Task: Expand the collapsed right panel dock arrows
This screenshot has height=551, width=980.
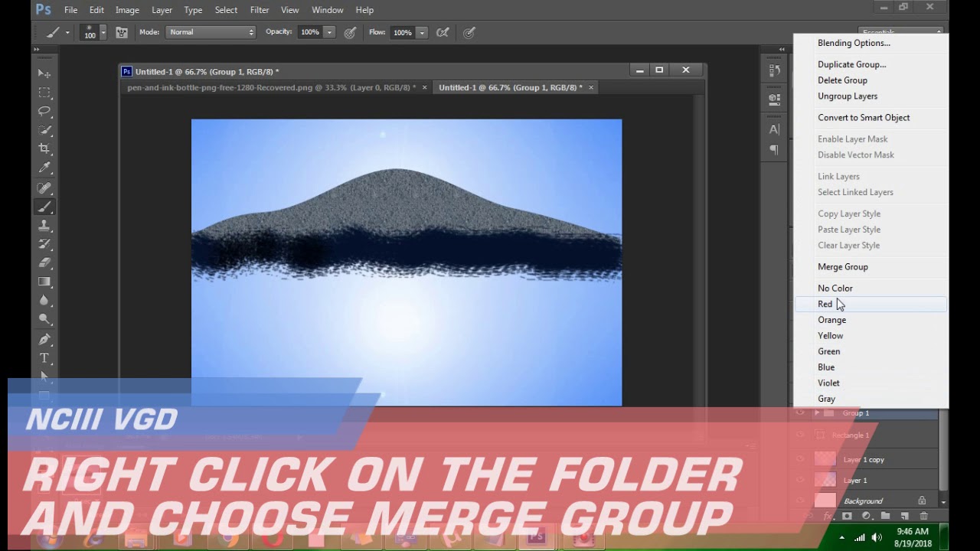Action: (x=782, y=50)
